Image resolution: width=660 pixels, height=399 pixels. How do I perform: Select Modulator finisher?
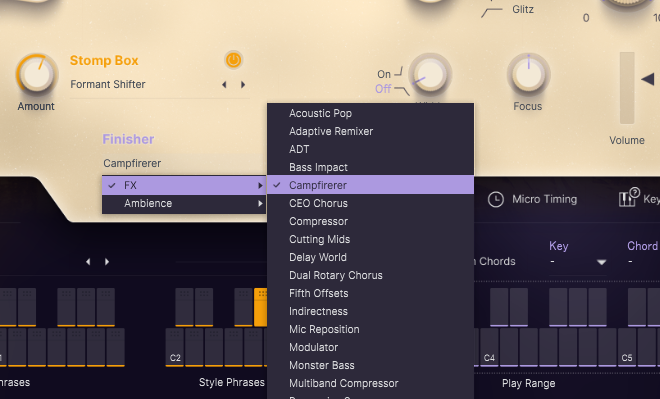pos(370,348)
